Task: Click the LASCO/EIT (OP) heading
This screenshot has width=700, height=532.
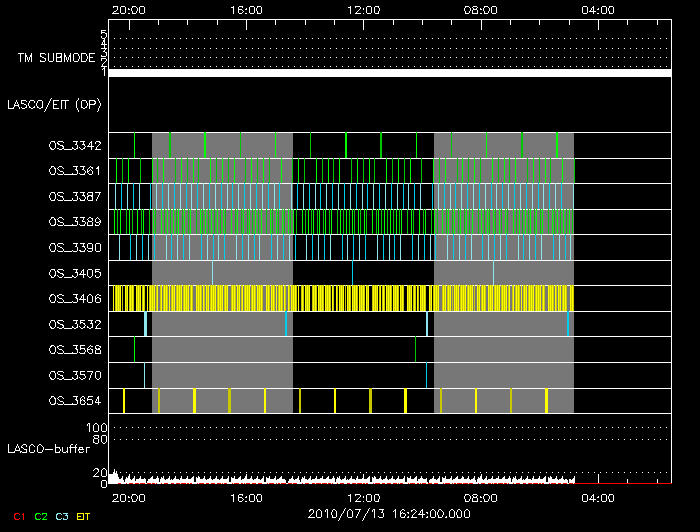Action: pyautogui.click(x=56, y=104)
